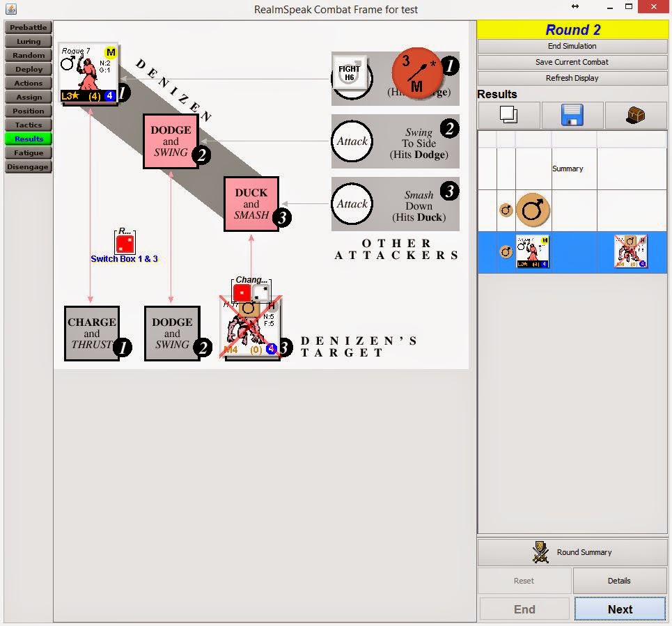Screen dimensions: 672x626
Task: Open the Position stage tab
Action: pos(29,111)
